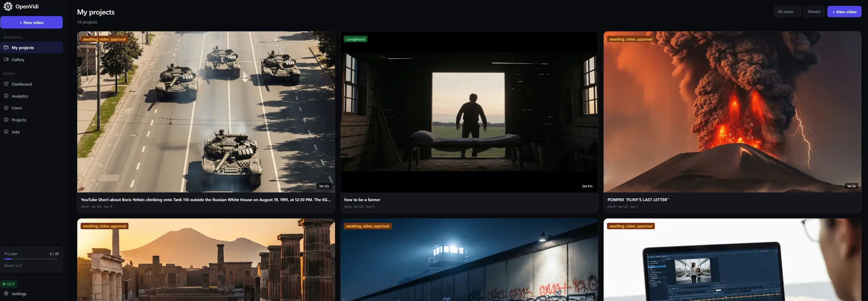Screen dimensions: 868x301
Task: Open the Newest sort dropdown
Action: click(814, 12)
